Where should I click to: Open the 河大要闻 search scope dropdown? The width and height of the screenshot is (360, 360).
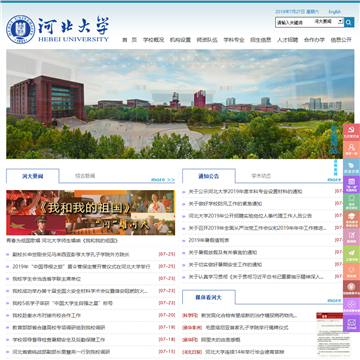click(328, 22)
